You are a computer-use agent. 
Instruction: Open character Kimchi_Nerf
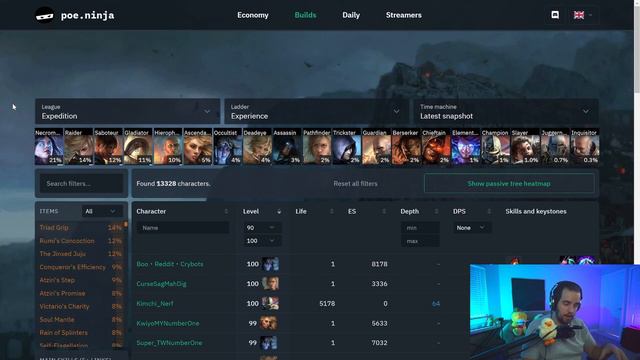(155, 304)
